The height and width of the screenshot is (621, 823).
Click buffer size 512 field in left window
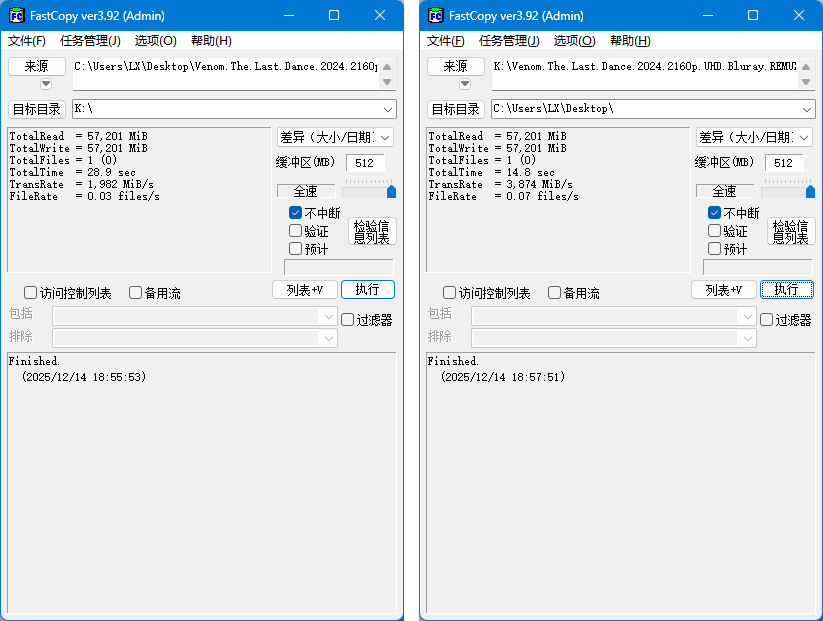365,163
